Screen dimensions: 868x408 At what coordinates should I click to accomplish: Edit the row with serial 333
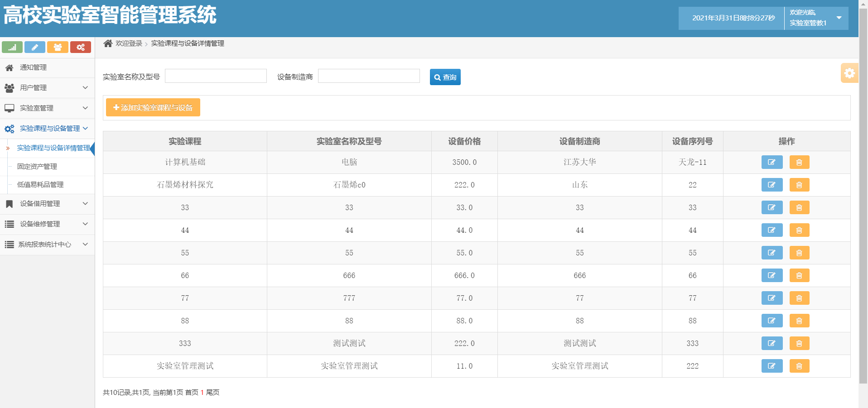pyautogui.click(x=772, y=343)
